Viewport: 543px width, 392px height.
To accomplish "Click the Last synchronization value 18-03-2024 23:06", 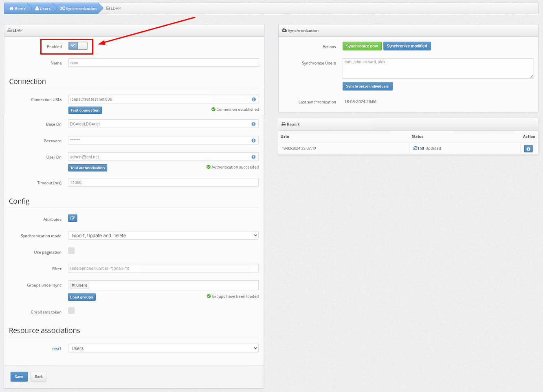I will click(x=360, y=102).
